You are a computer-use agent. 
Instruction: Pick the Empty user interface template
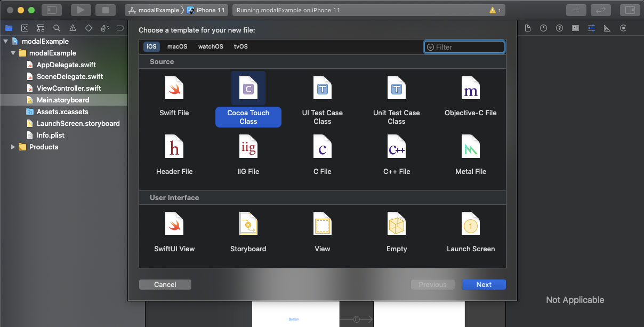pyautogui.click(x=397, y=232)
